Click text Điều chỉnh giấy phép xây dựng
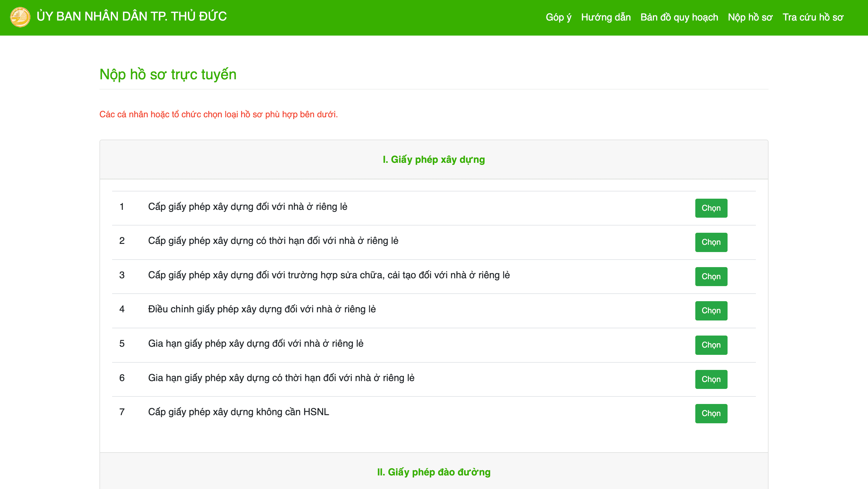The width and height of the screenshot is (868, 489). click(262, 309)
